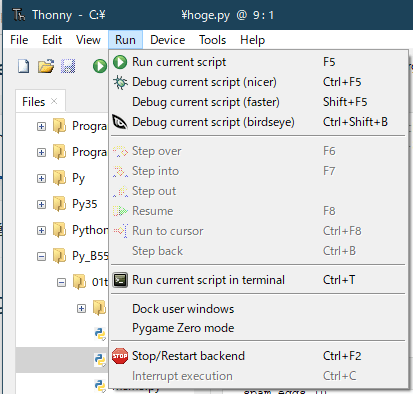Toggle Pygame Zero mode option
The image size is (413, 394).
(259, 328)
